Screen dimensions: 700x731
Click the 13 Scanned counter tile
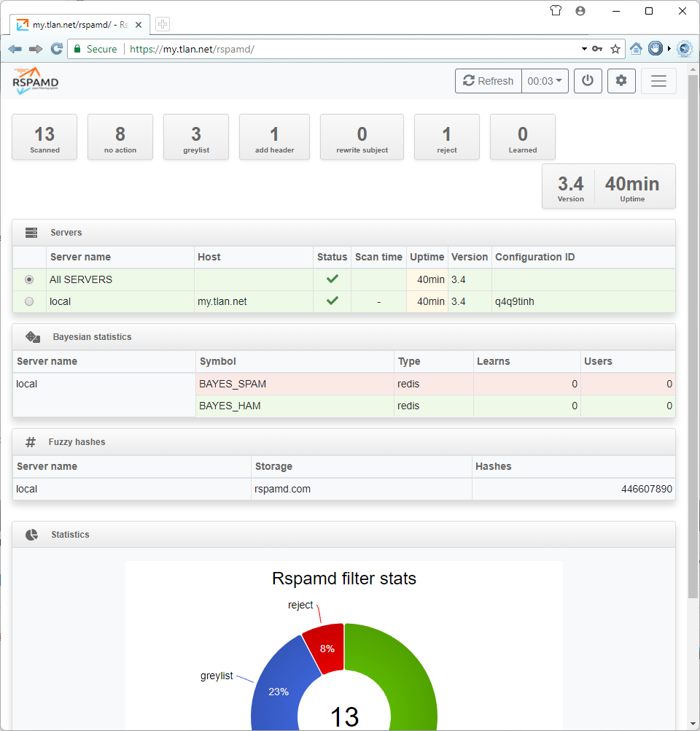[44, 137]
